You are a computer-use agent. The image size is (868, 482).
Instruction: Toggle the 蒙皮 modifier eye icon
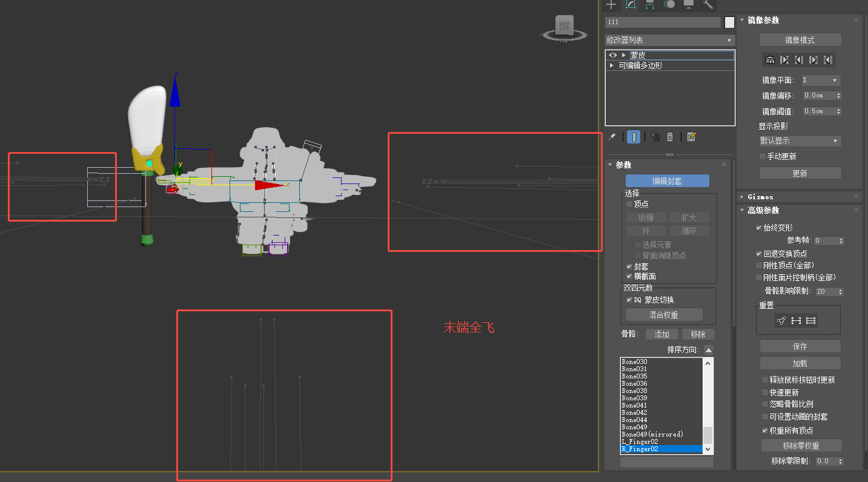[612, 55]
